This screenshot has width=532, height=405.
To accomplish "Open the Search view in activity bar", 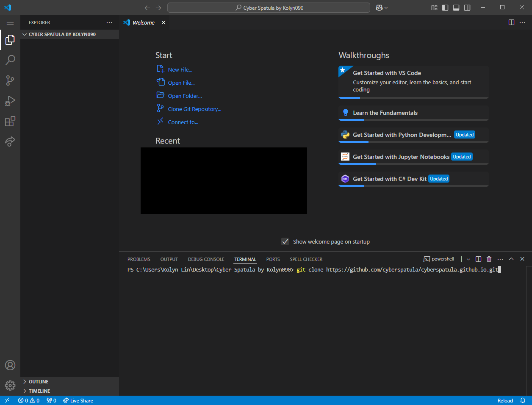I will (10, 60).
